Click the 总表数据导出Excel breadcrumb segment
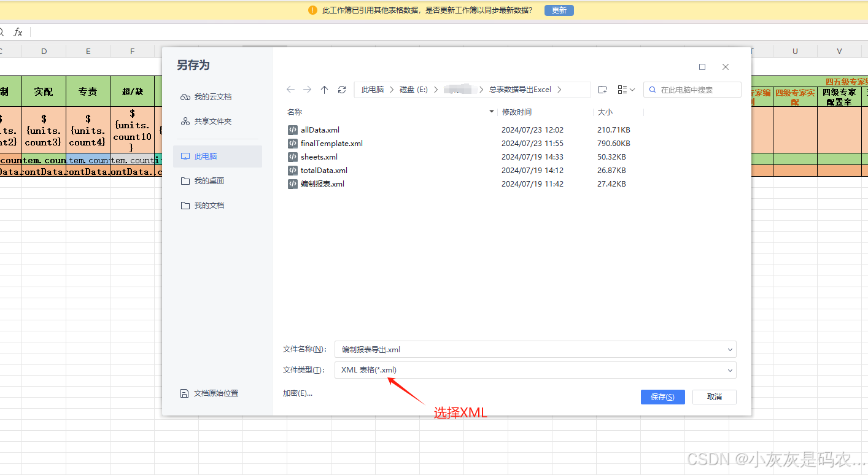This screenshot has height=475, width=868. (x=520, y=90)
